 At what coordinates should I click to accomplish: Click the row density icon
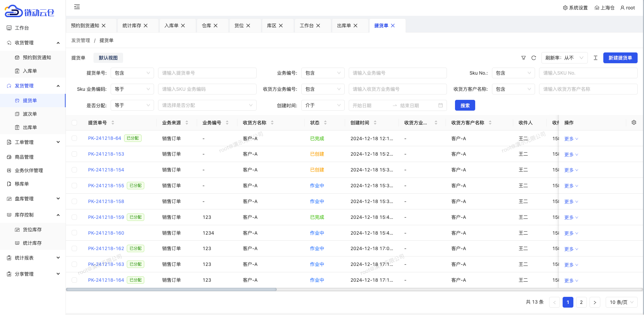tap(595, 58)
